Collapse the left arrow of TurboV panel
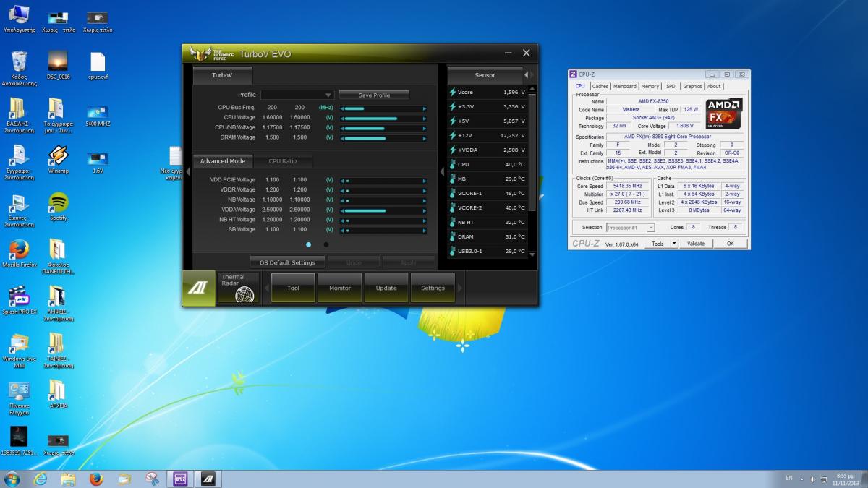 coord(187,172)
